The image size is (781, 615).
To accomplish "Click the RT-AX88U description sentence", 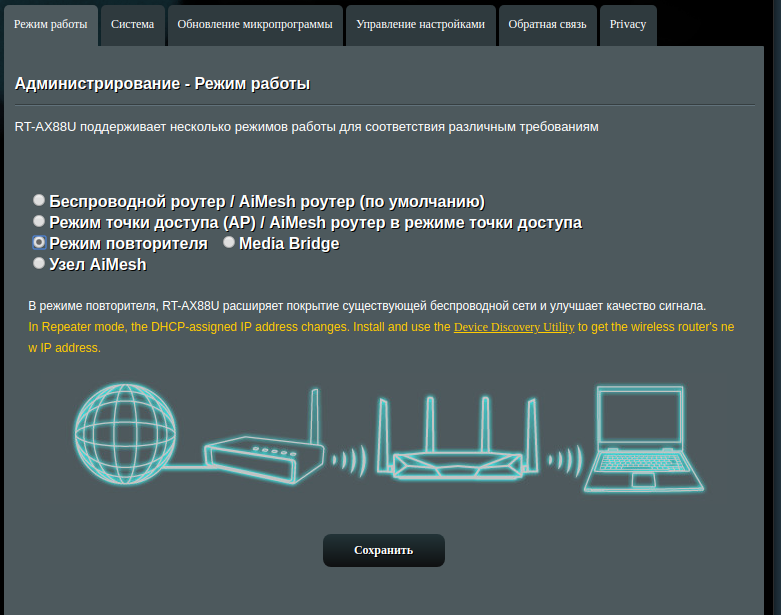I will pyautogui.click(x=306, y=127).
